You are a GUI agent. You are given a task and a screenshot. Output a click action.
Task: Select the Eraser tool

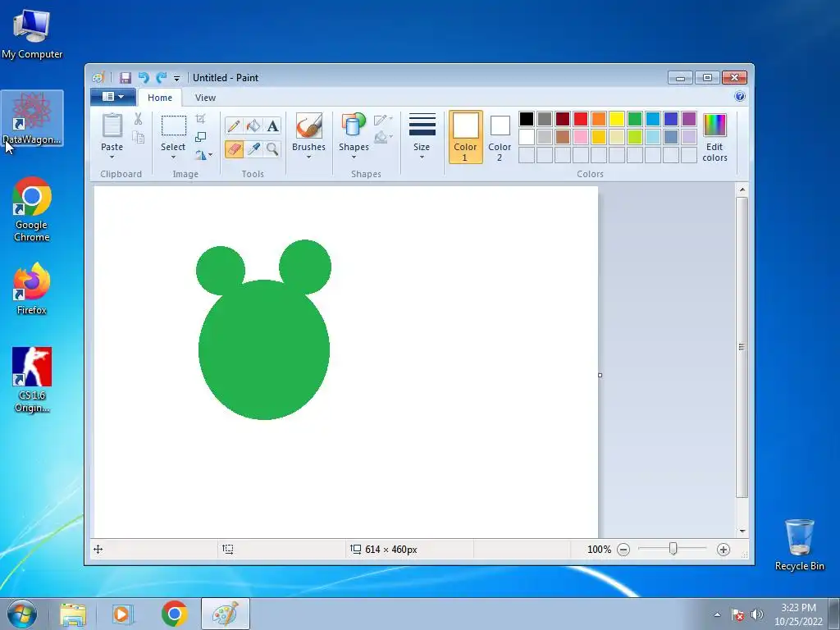tap(234, 149)
